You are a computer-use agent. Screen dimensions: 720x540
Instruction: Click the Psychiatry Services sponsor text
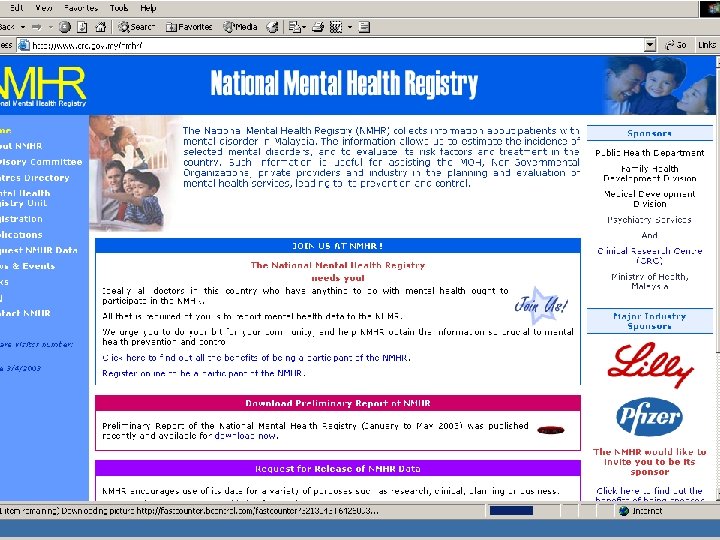pos(649,220)
